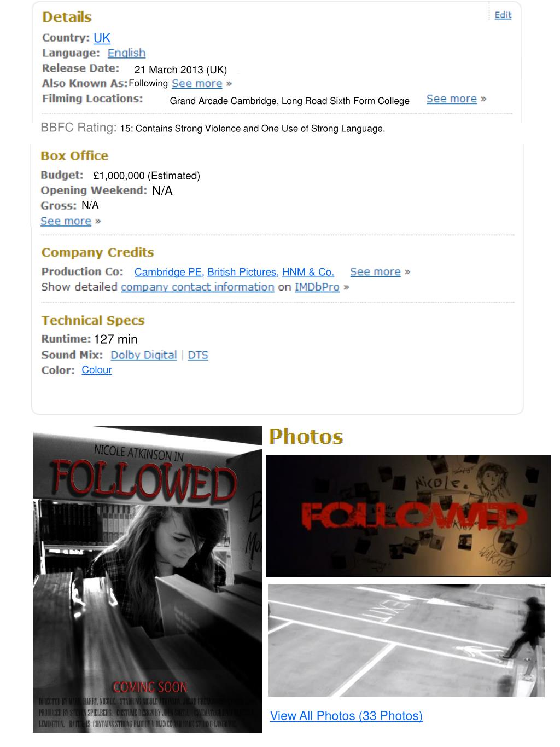
Task: Open the UK country link
Action: tap(102, 38)
